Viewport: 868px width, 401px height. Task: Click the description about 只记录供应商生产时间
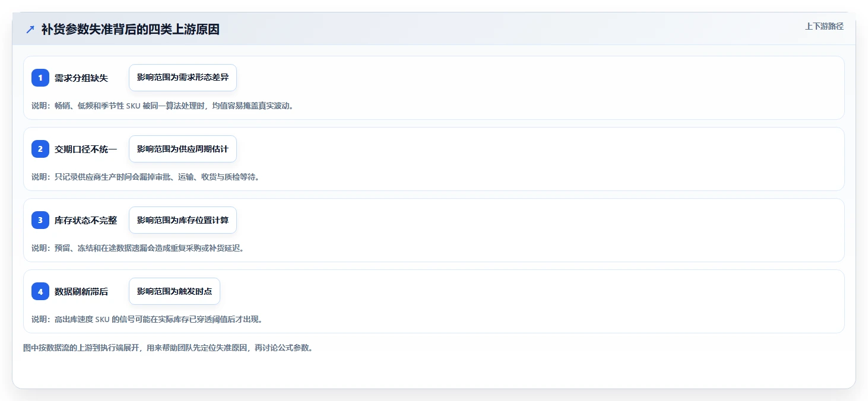click(x=145, y=177)
